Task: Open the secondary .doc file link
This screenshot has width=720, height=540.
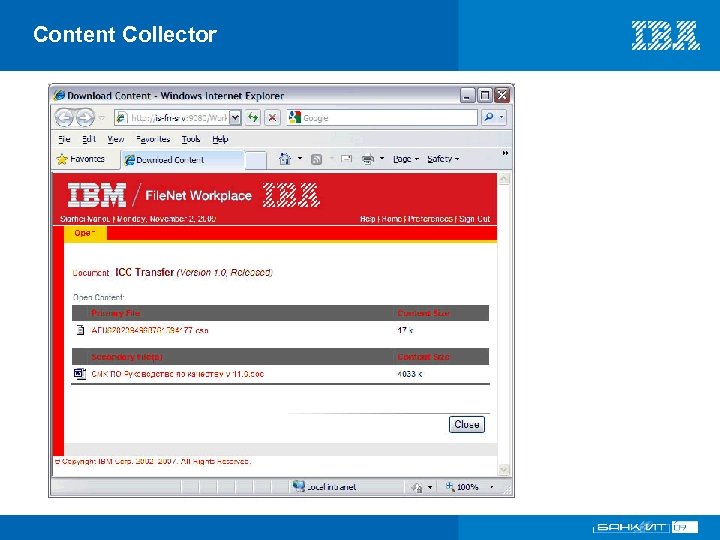Action: tap(178, 374)
